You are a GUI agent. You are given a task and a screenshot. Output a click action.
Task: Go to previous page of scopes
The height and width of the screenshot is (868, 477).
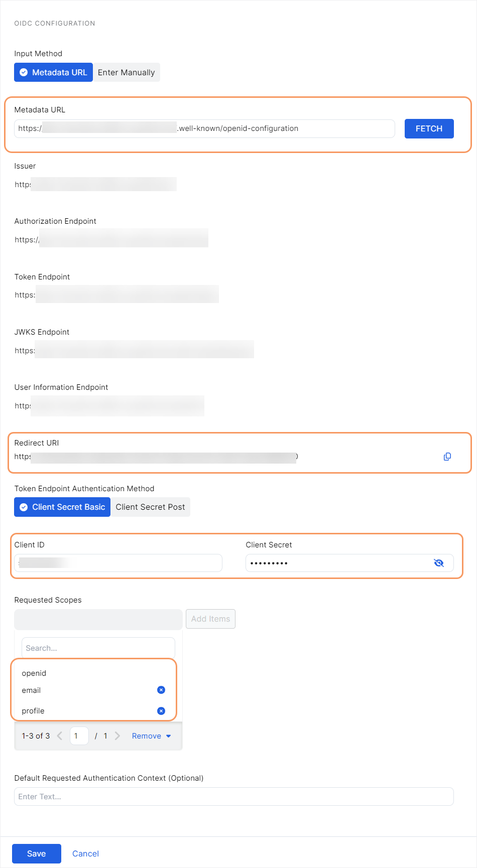coord(60,736)
